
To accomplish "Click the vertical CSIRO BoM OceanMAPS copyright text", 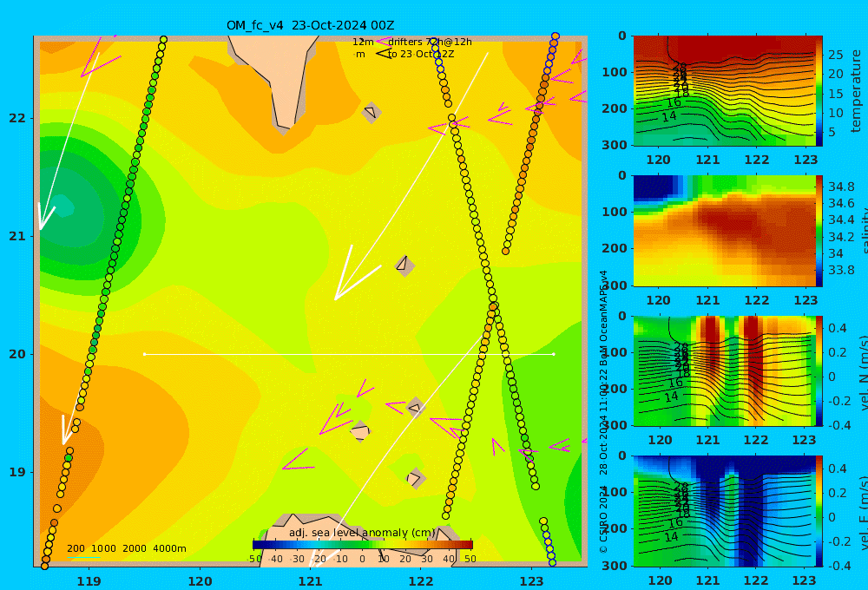I will pos(603,411).
